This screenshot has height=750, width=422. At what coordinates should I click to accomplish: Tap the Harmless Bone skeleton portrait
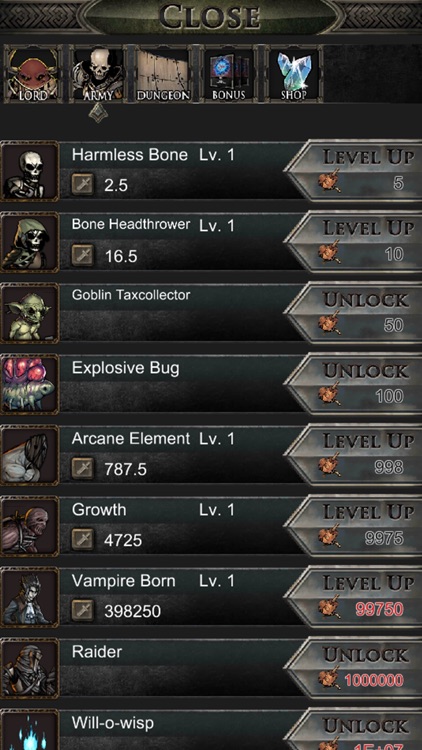30,171
